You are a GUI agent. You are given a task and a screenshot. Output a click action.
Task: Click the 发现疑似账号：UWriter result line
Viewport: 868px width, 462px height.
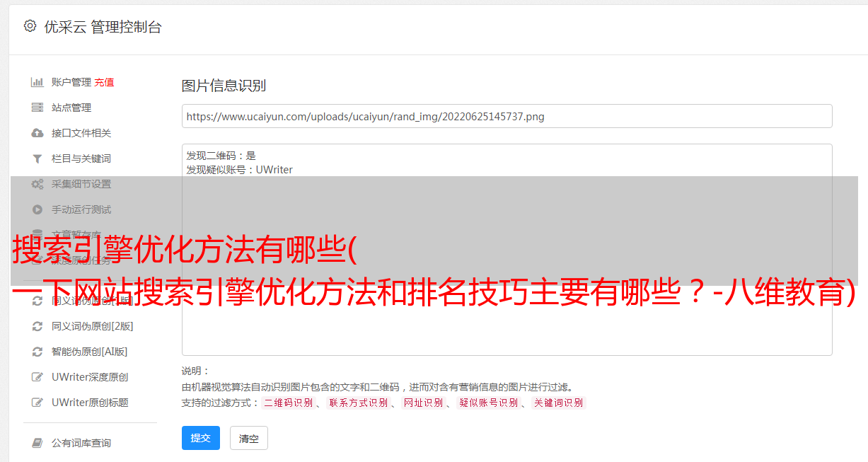(x=240, y=170)
